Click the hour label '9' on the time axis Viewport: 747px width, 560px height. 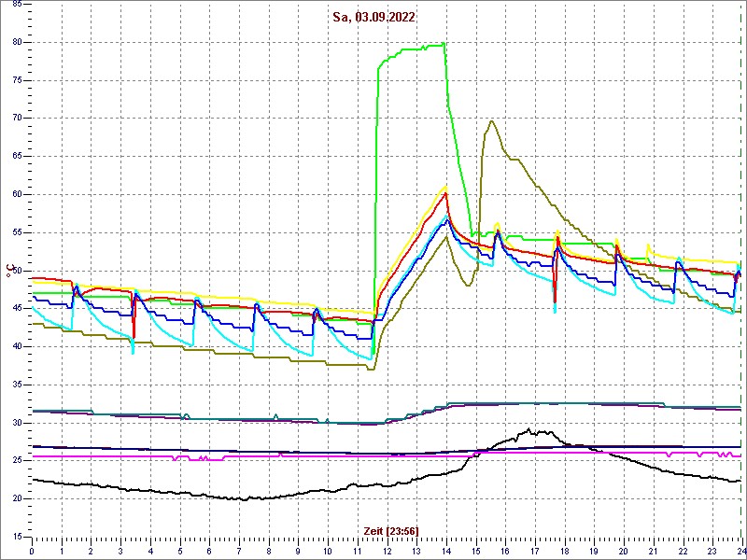click(298, 551)
